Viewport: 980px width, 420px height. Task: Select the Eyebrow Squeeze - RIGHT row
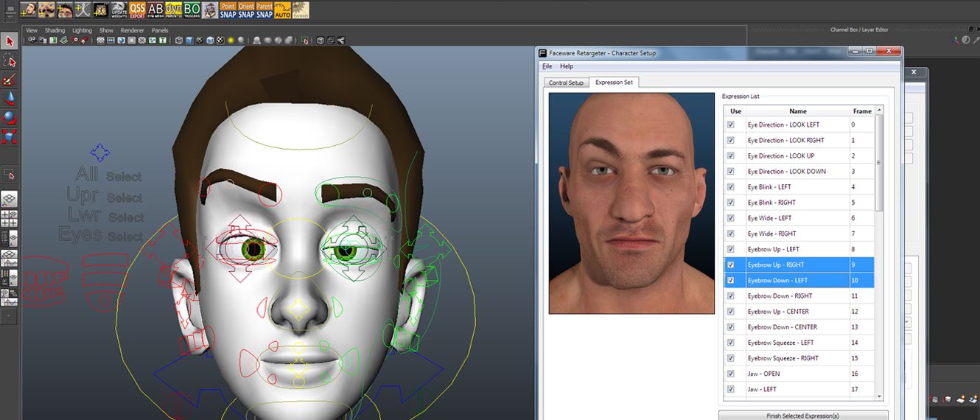[x=799, y=358]
